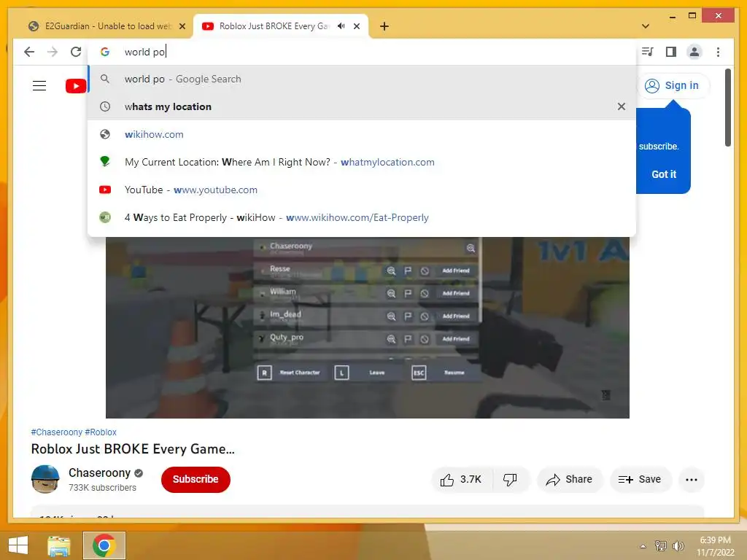This screenshot has height=560, width=747.
Task: Open the network tray icon
Action: pyautogui.click(x=661, y=545)
